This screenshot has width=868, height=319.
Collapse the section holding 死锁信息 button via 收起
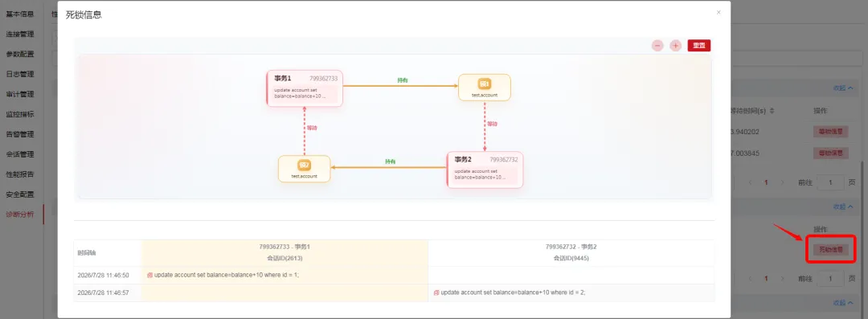843,207
